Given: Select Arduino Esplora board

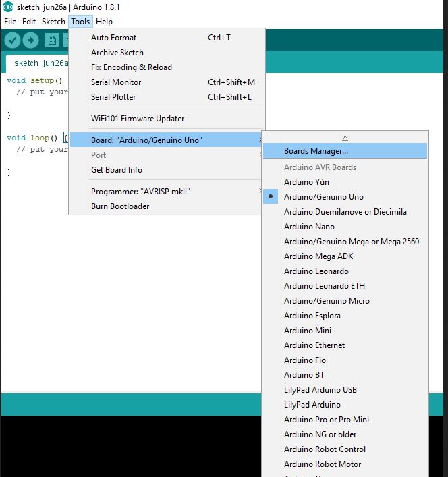Looking at the screenshot, I should click(345, 316).
